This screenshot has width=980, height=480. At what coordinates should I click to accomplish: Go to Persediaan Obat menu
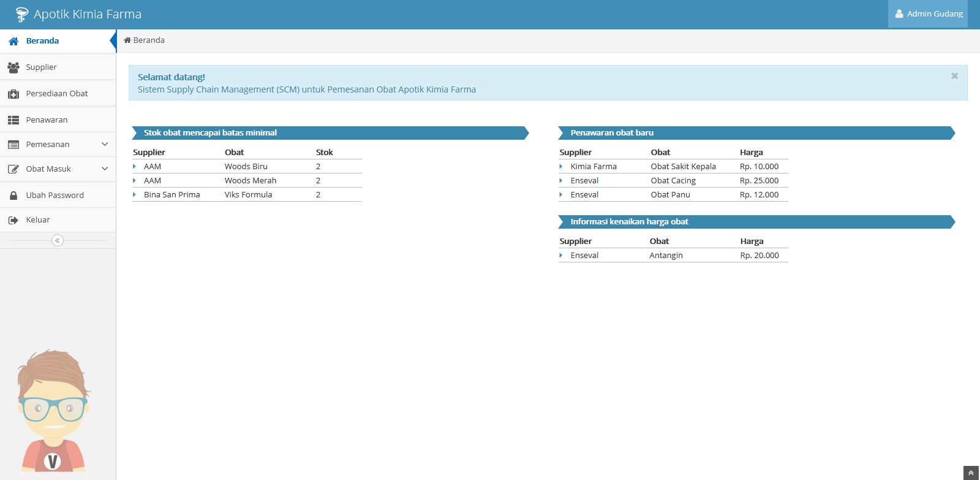coord(58,94)
